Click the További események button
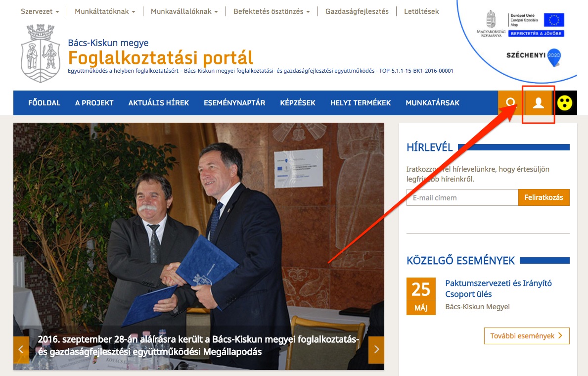 click(527, 336)
